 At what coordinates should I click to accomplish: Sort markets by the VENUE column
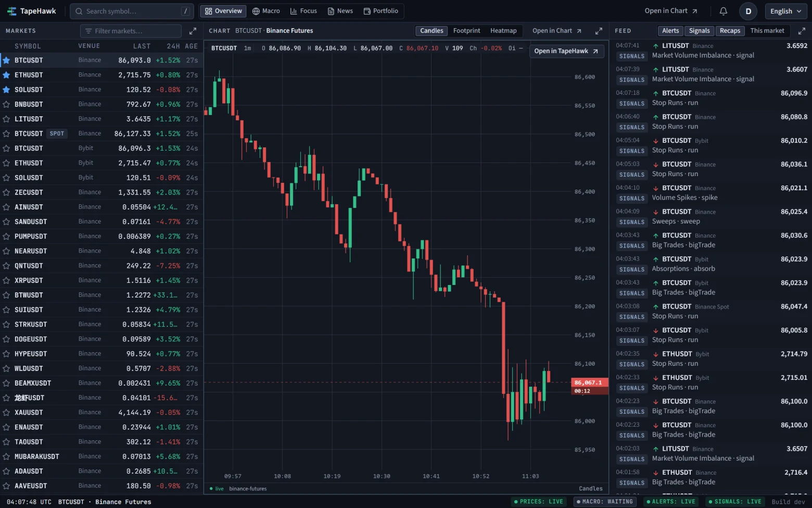pos(89,46)
